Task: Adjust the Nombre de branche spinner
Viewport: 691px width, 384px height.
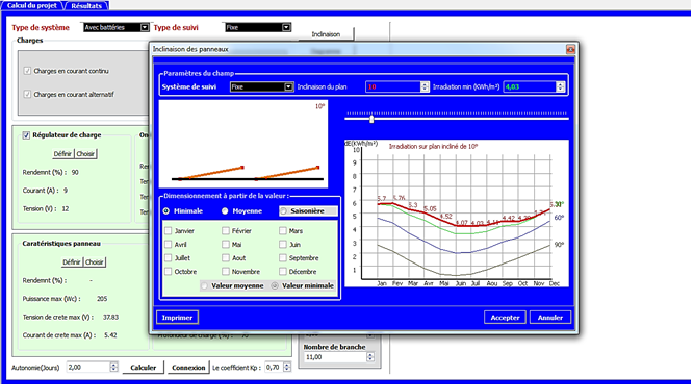Action: coord(370,357)
